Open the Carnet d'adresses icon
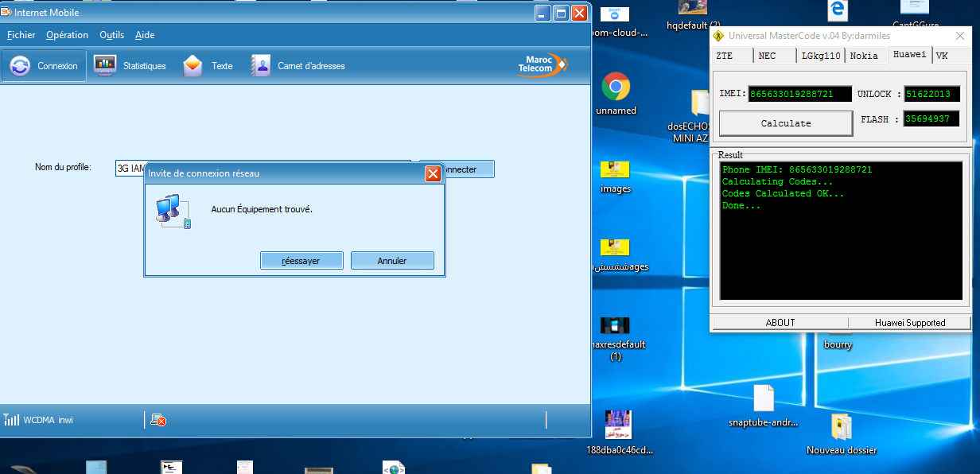980x474 pixels. tap(298, 66)
